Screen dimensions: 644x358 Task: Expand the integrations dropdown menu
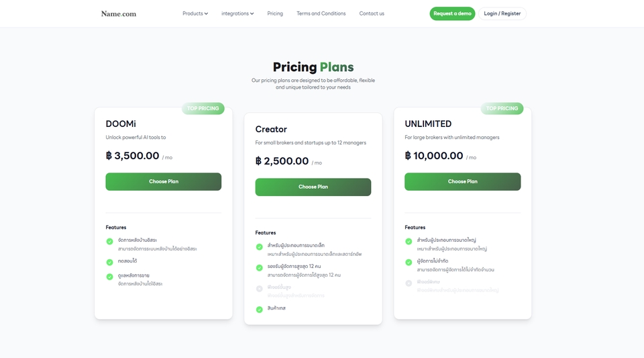[x=237, y=13]
